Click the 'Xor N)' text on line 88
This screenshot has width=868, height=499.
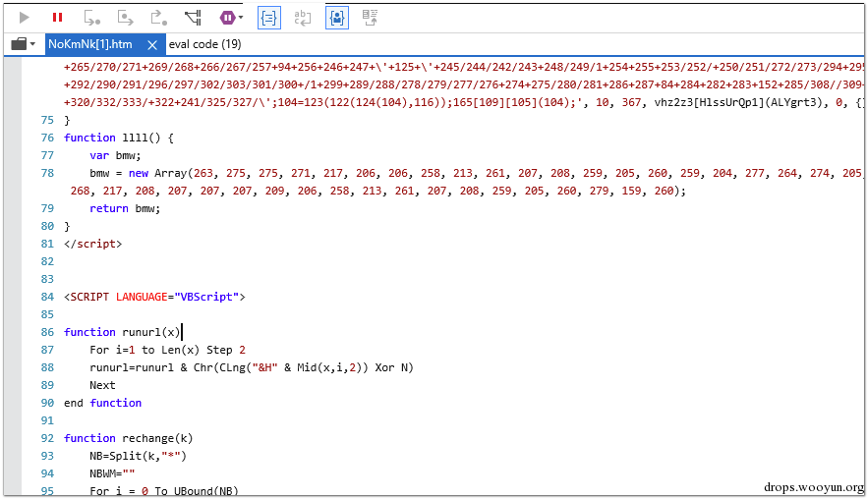394,367
